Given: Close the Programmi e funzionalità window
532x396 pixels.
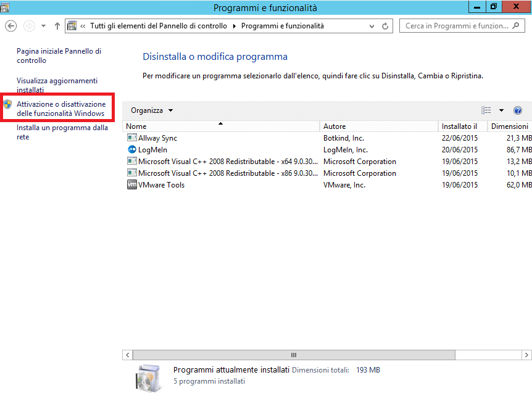Looking at the screenshot, I should (517, 7).
